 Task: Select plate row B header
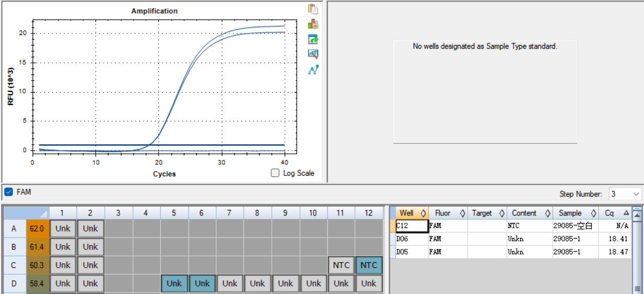15,247
